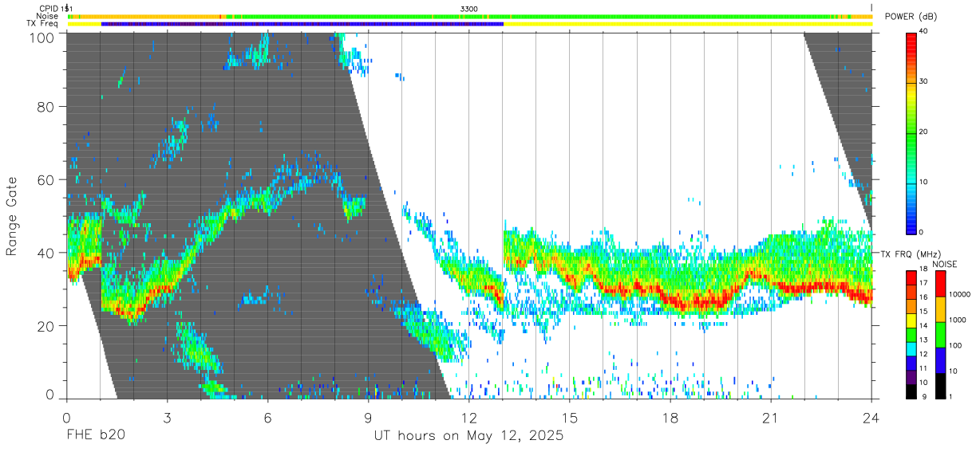Click the '100' label on NOISE legend
Viewport: 980px width, 452px height.
[955, 345]
